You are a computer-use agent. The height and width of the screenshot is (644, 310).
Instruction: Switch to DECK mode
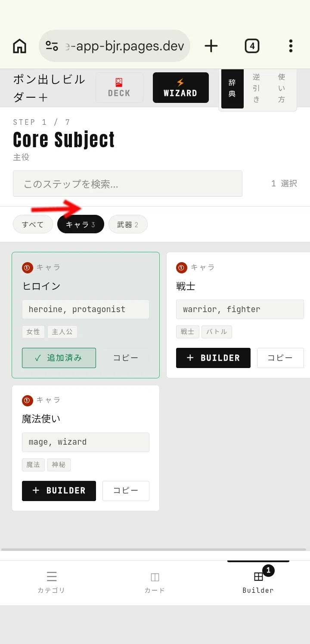119,87
